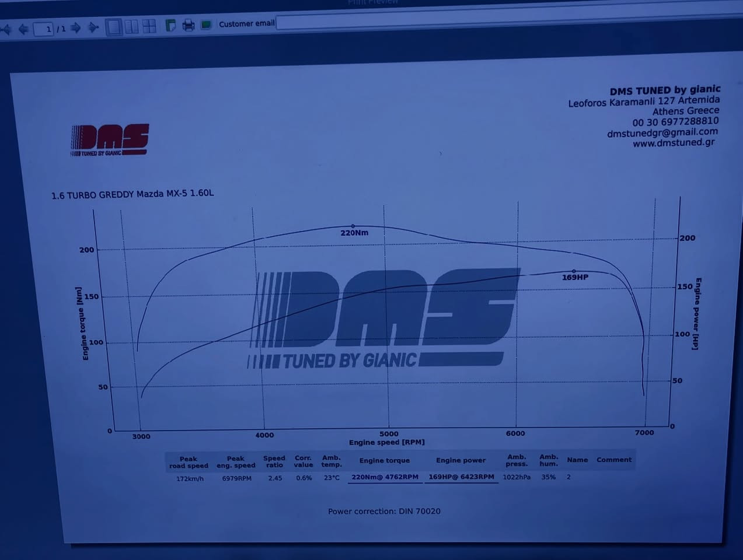The image size is (743, 560).
Task: Click the 1022hPa ambient pressure value
Action: point(517,477)
